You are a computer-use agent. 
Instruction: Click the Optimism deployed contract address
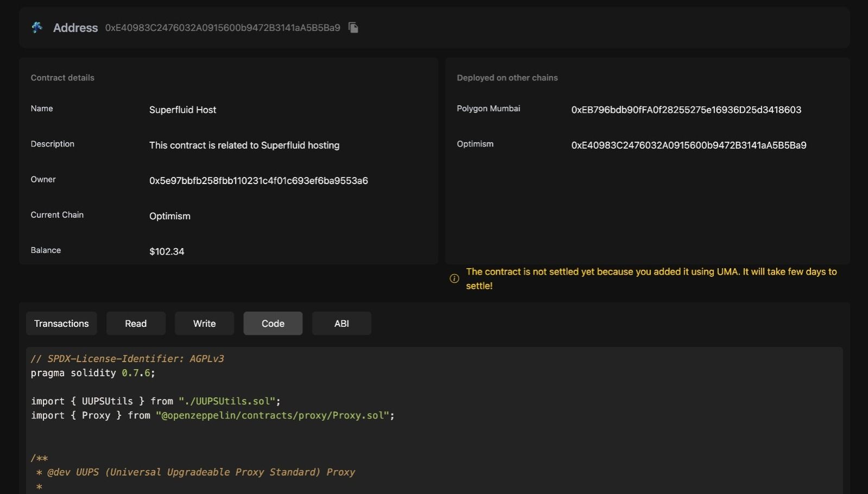pyautogui.click(x=689, y=145)
